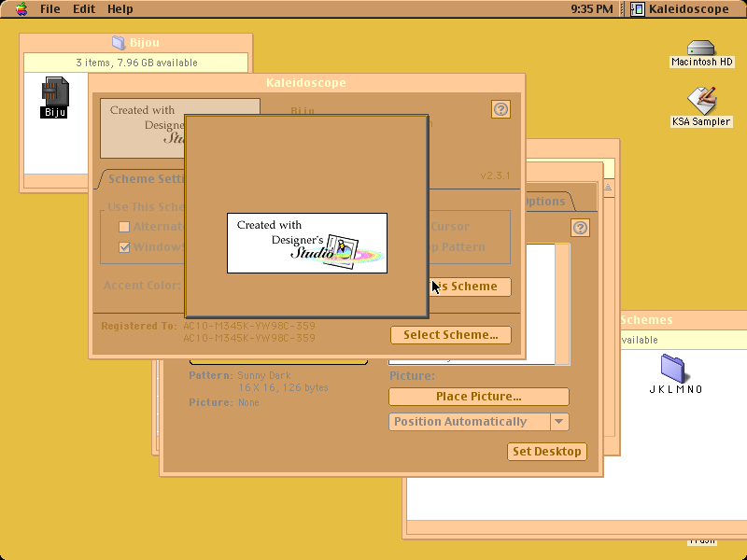
Task: Click the 'Accent Color:' label
Action: [x=142, y=286]
